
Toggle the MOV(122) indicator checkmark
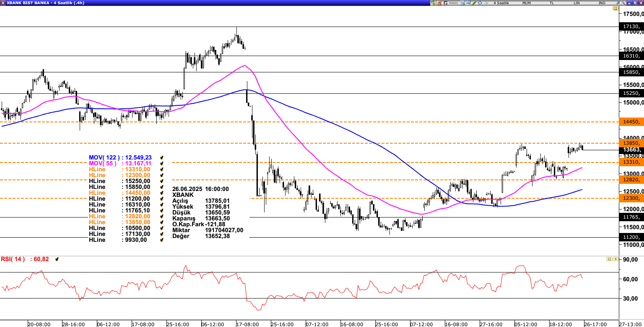pos(162,157)
